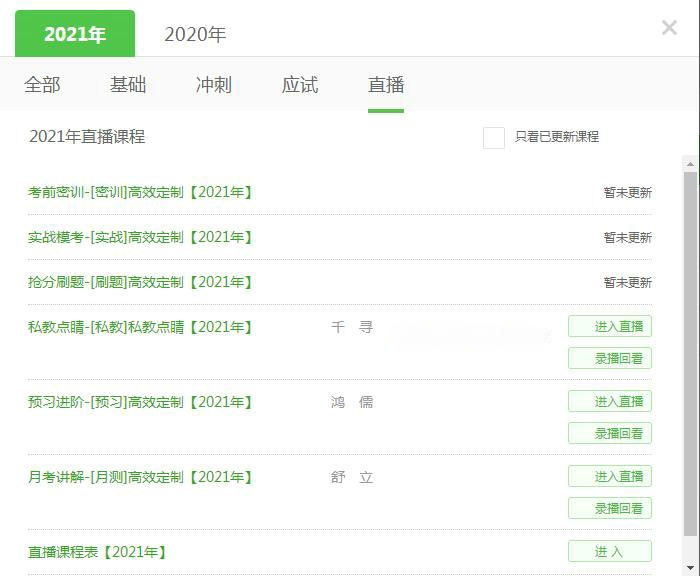Open 实战模考 高效定制 course link
Image resolution: width=700 pixels, height=576 pixels.
(x=140, y=237)
